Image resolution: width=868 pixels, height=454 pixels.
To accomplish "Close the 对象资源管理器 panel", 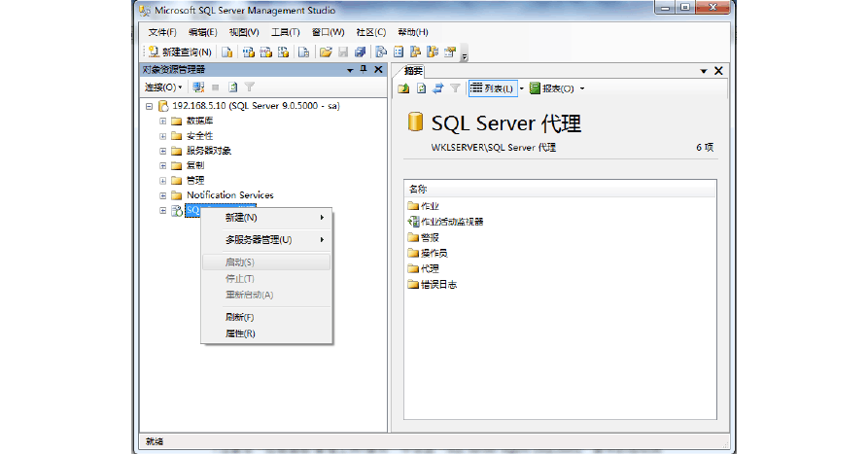I will click(x=379, y=69).
